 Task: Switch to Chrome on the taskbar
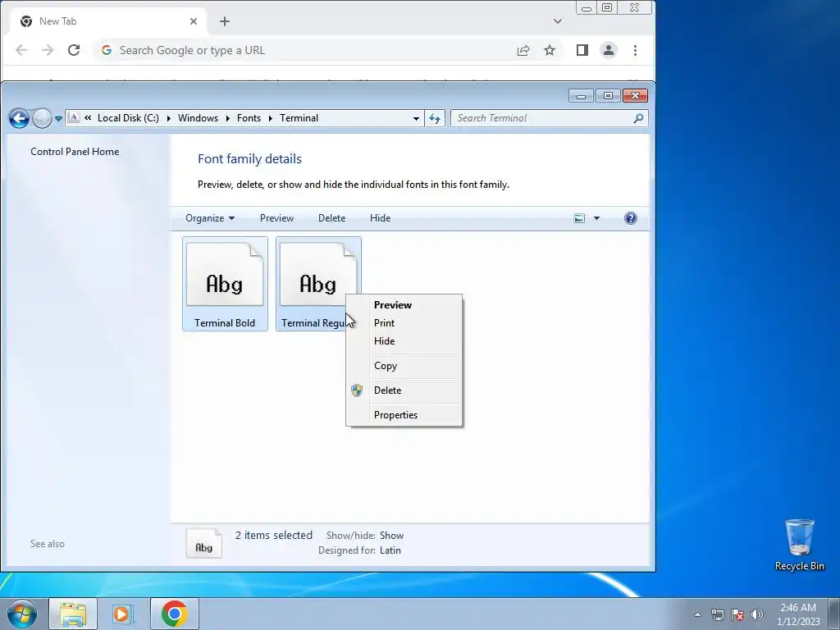(174, 614)
